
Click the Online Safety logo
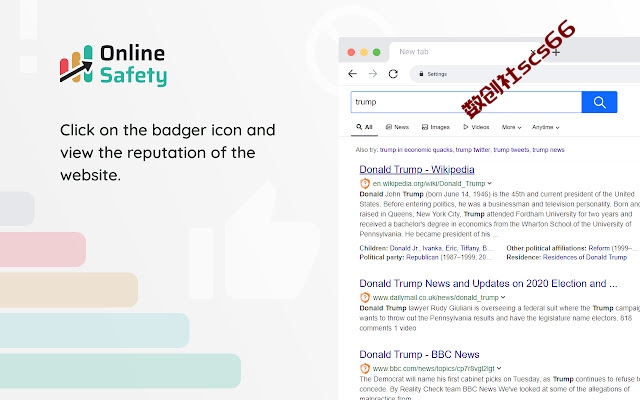[x=113, y=65]
